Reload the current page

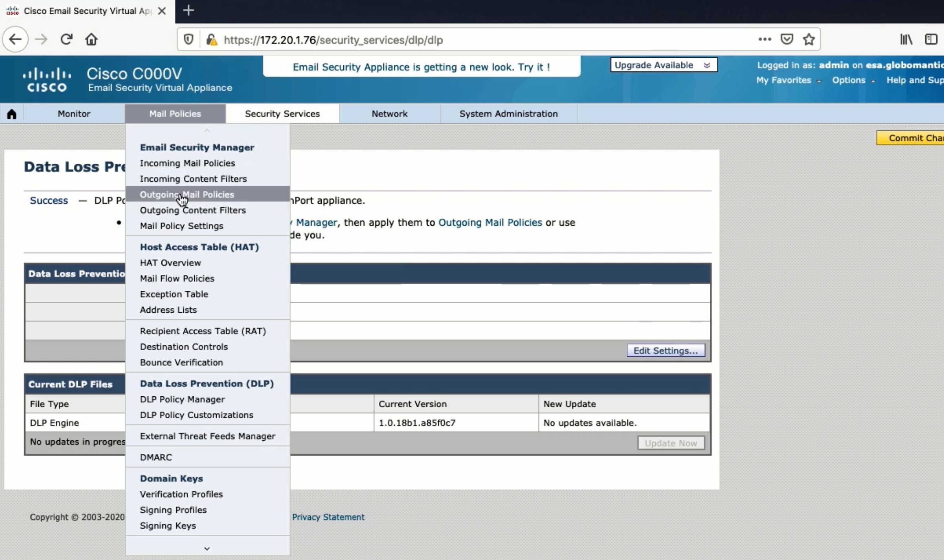pos(66,40)
